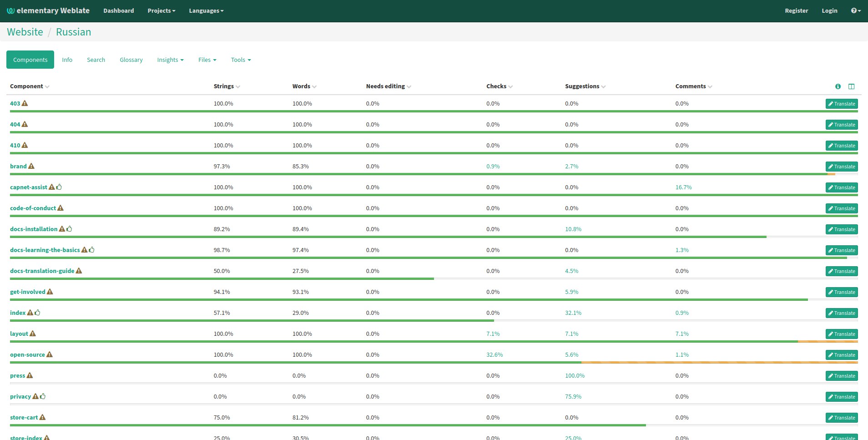868x440 pixels.
Task: Sort by the Component column header
Action: tap(30, 86)
